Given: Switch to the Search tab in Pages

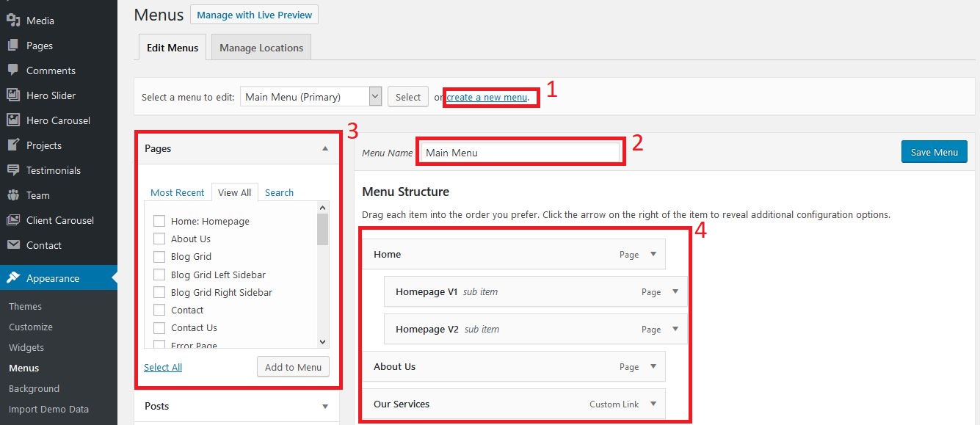Looking at the screenshot, I should [x=279, y=192].
